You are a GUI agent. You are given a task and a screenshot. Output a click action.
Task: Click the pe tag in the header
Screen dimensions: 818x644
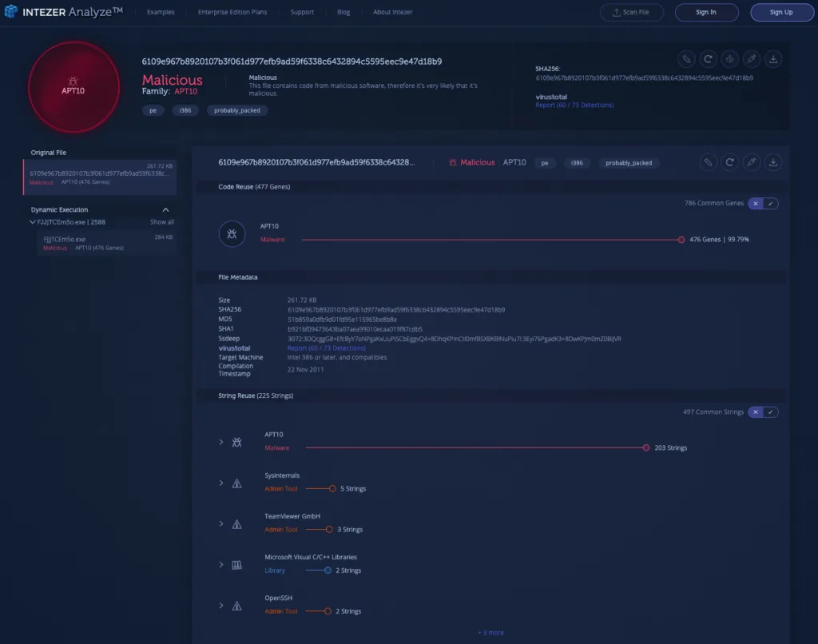click(x=153, y=110)
